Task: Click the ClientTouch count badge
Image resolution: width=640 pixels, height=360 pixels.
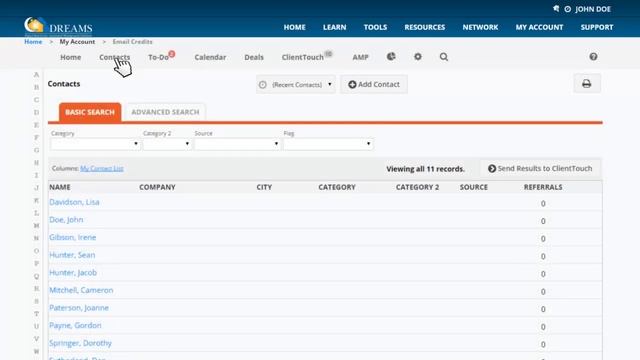Action: [329, 54]
